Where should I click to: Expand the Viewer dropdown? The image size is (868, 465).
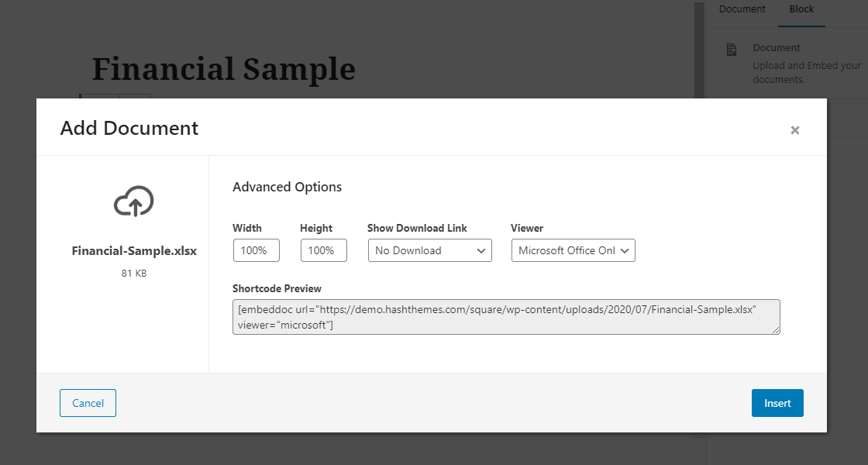573,250
